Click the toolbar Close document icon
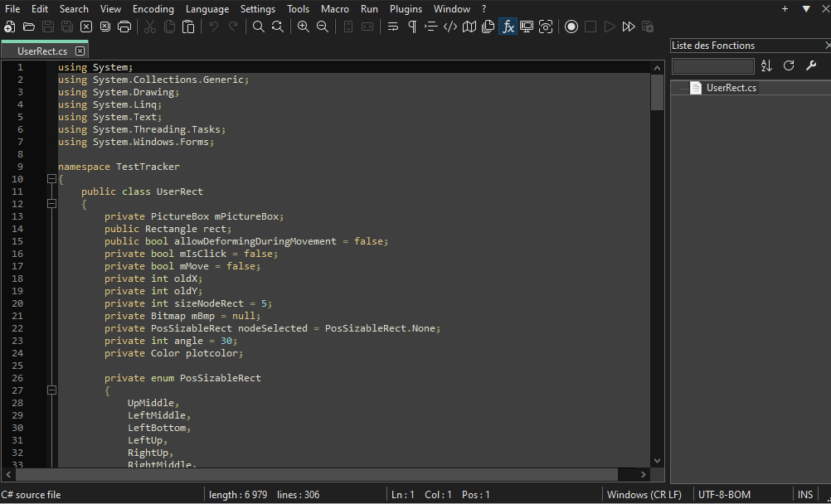Viewport: 831px width, 504px height. [x=86, y=27]
